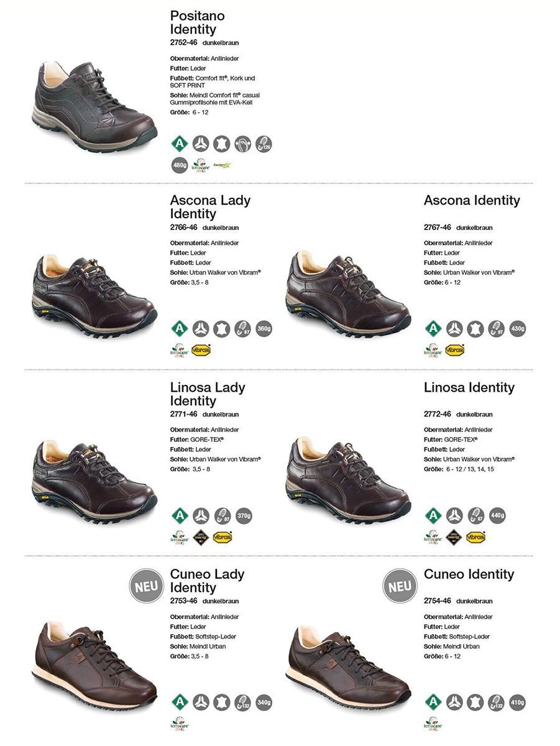560x746 pixels.
Task: Click the GORE-TEX badge under Linosa Lady
Action: pos(200,536)
